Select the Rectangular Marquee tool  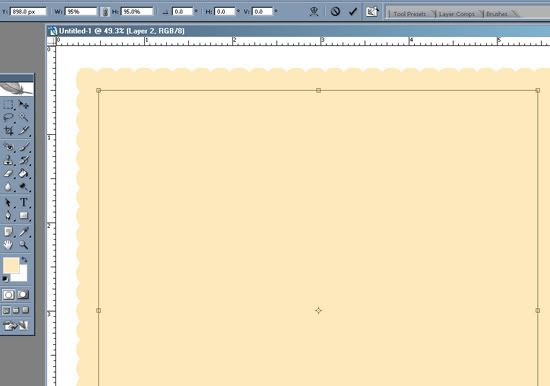pos(8,105)
